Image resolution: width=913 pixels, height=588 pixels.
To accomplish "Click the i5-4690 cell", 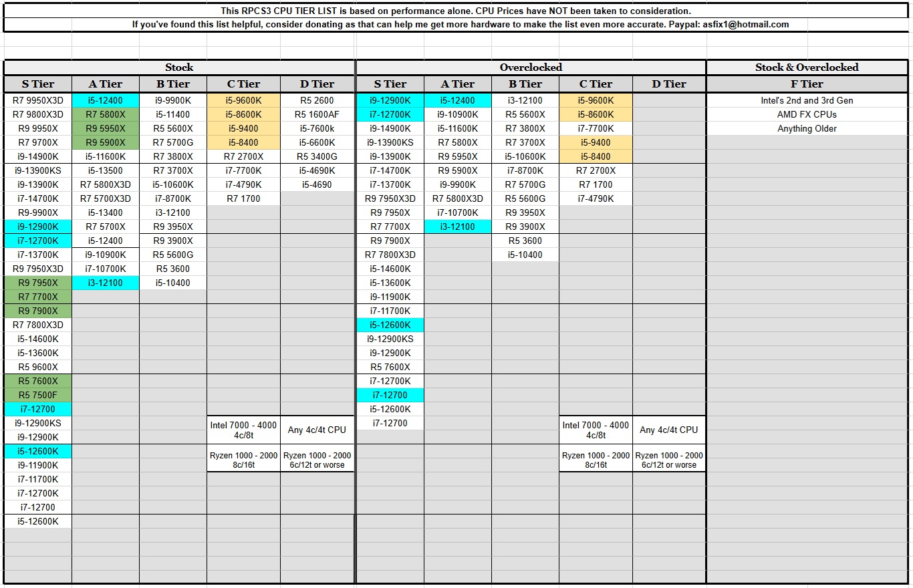I will pos(317,184).
